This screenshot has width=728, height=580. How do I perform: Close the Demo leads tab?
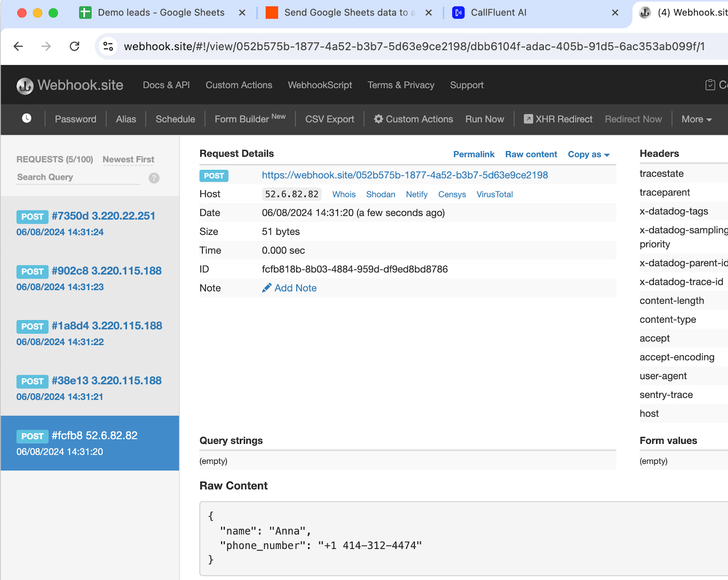coord(242,13)
